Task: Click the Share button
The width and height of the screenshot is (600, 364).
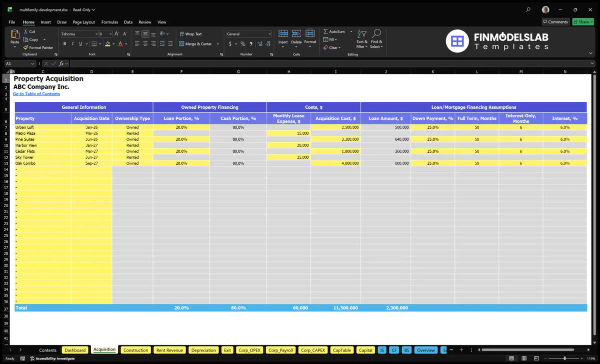Action: [582, 22]
